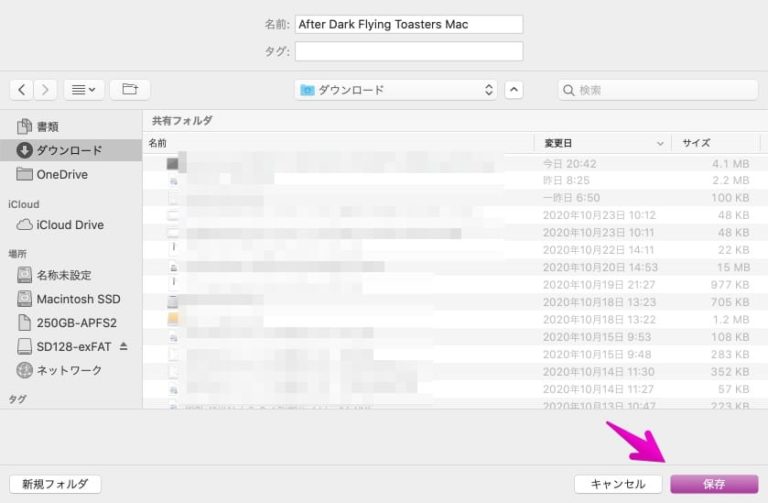Select the row dated 2020年10月15日 9:53
This screenshot has width=768, height=503.
455,337
